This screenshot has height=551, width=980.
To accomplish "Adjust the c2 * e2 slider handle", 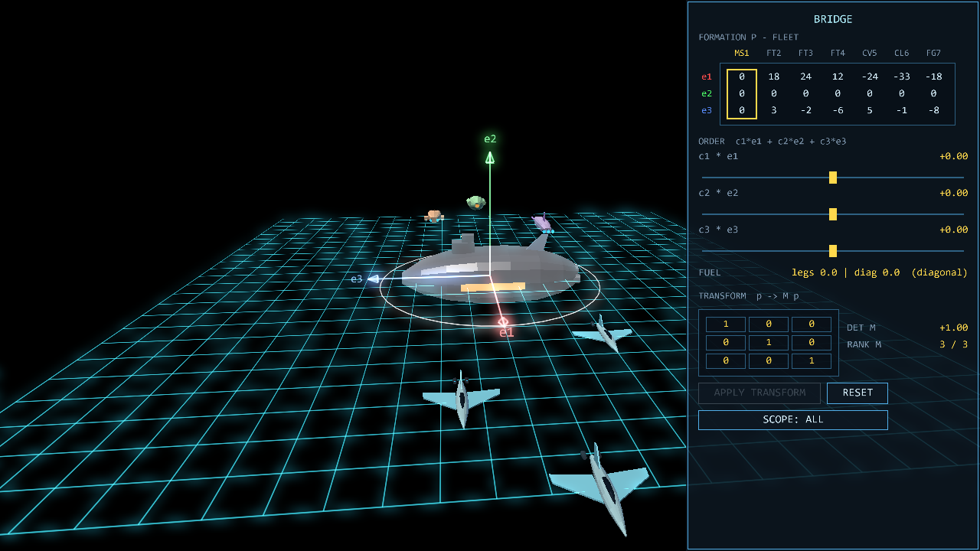I will click(x=833, y=214).
